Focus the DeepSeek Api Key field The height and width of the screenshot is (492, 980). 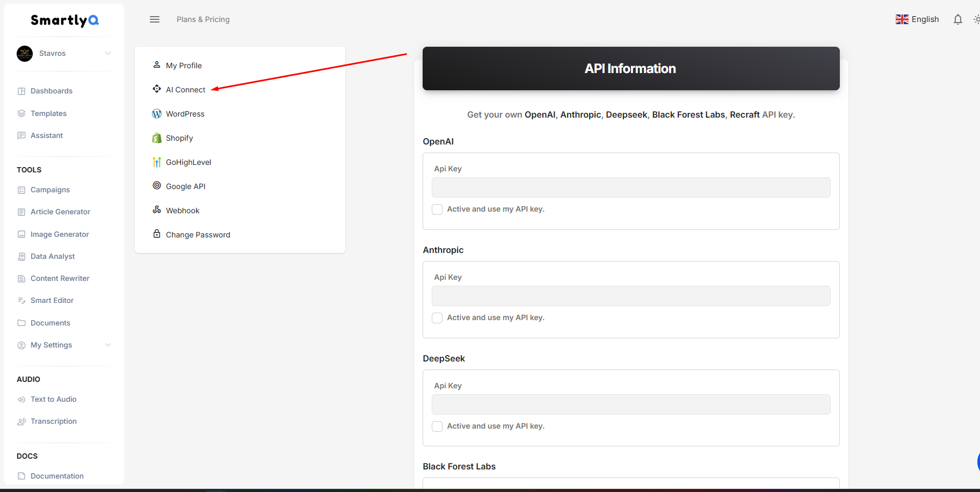point(631,404)
